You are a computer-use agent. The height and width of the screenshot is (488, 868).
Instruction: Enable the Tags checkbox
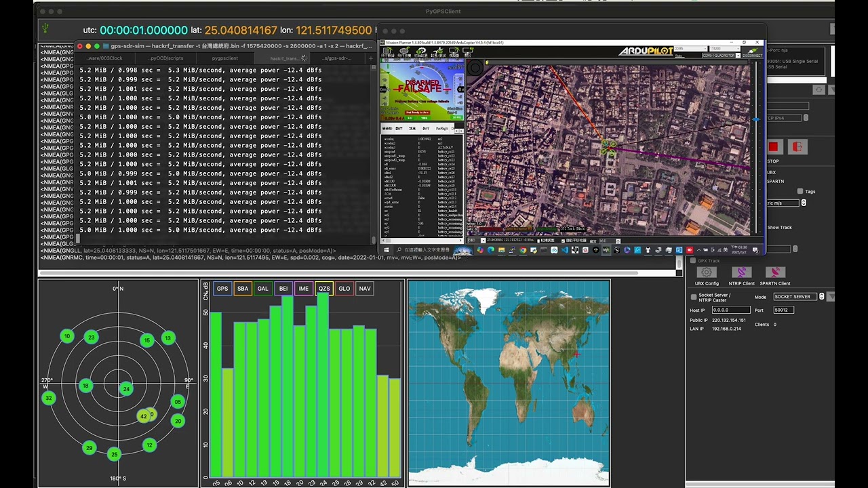(800, 192)
